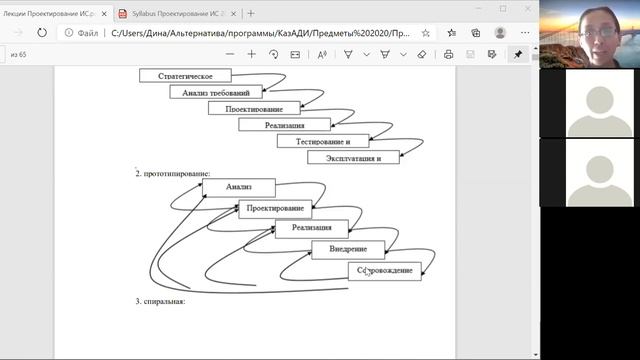Screen dimensions: 640x360
Task: Zoom in the PDF with the plus icon
Action: [x=251, y=54]
